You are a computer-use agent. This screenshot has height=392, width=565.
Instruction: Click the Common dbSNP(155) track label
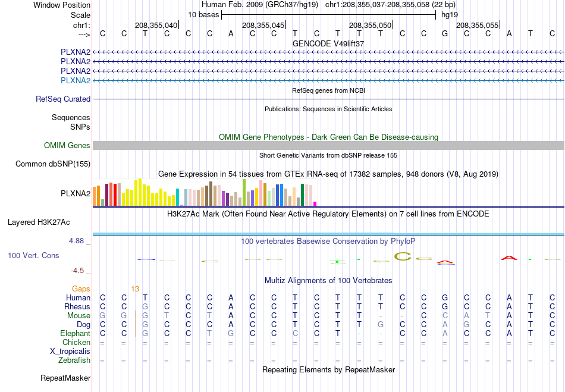[x=53, y=164]
